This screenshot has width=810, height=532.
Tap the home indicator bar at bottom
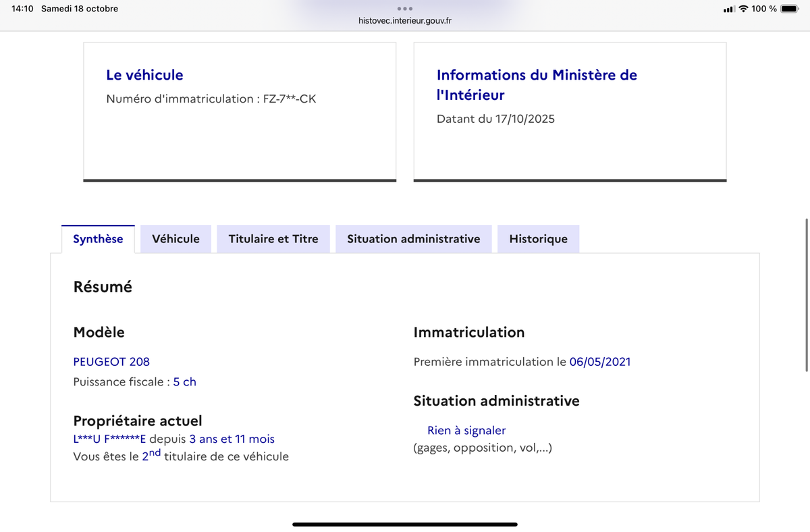click(405, 524)
